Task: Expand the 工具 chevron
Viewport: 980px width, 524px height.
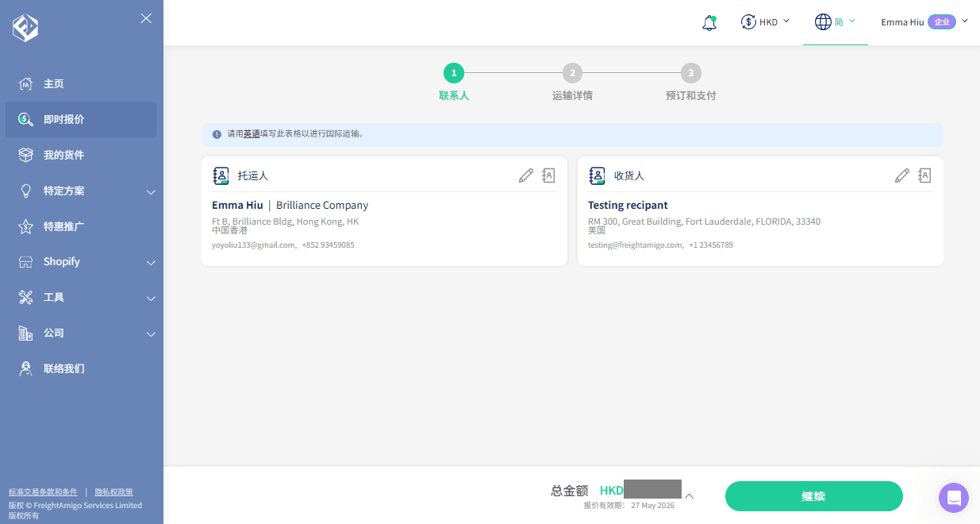Action: pos(151,299)
